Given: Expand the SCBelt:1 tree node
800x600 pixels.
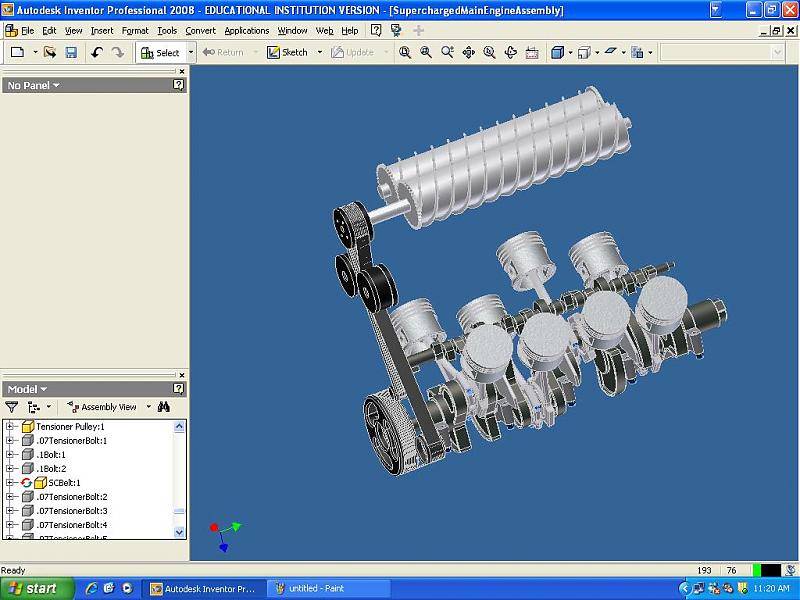Looking at the screenshot, I should pos(10,483).
